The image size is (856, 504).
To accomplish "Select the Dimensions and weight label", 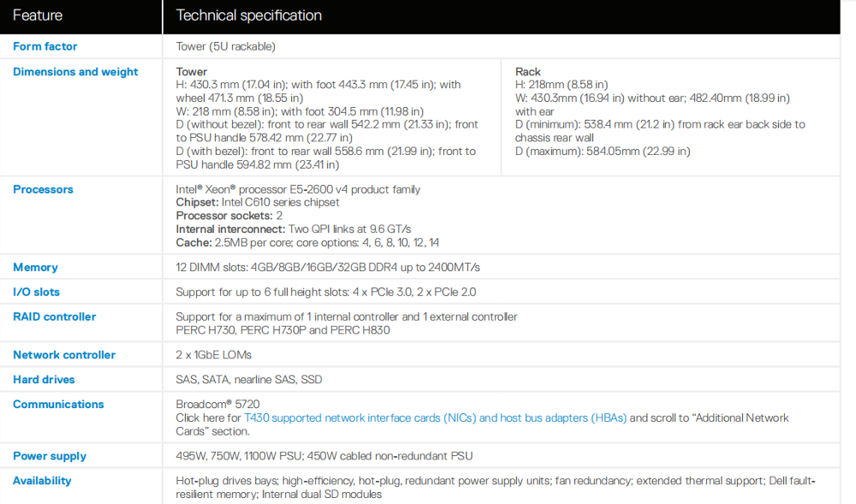I will coord(75,72).
